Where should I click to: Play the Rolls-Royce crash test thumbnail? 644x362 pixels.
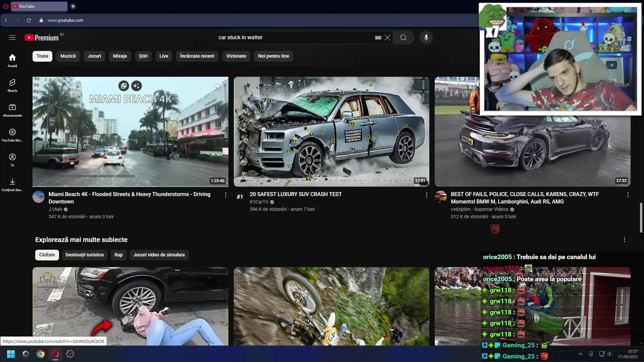[x=332, y=132]
